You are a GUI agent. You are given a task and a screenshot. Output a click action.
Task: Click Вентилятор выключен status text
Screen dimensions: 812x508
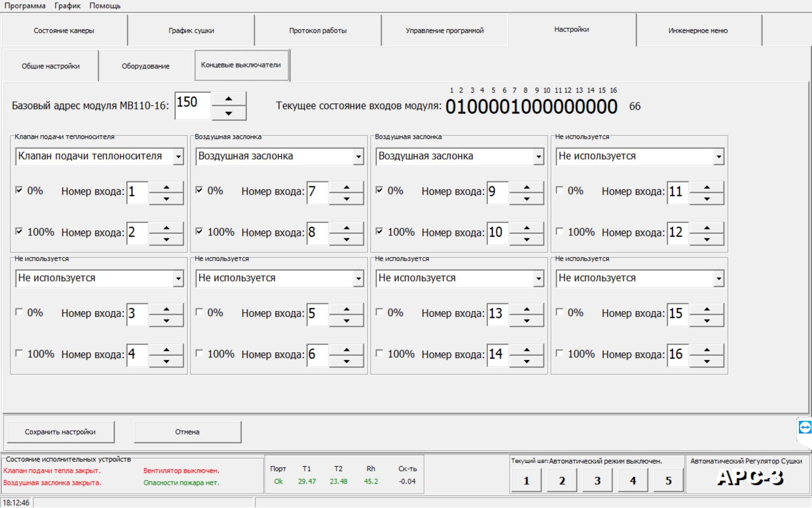[181, 470]
